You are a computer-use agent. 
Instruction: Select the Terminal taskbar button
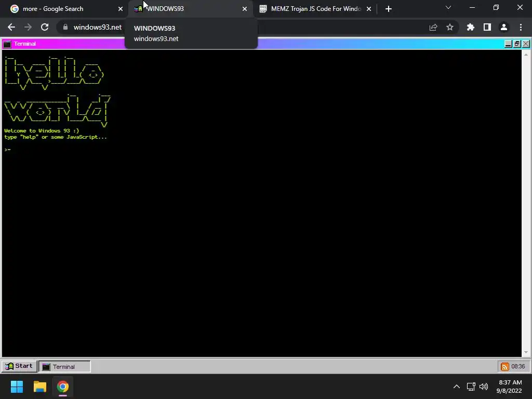pyautogui.click(x=64, y=366)
